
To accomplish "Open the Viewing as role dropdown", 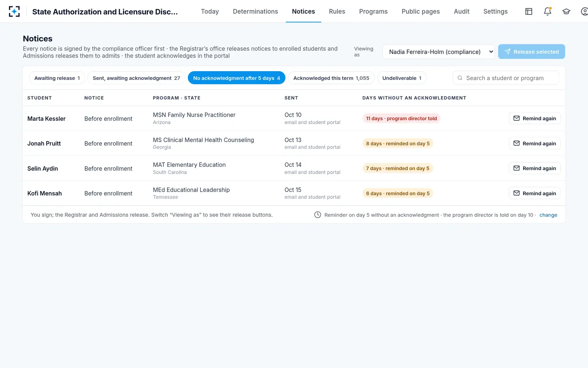I will pyautogui.click(x=439, y=52).
